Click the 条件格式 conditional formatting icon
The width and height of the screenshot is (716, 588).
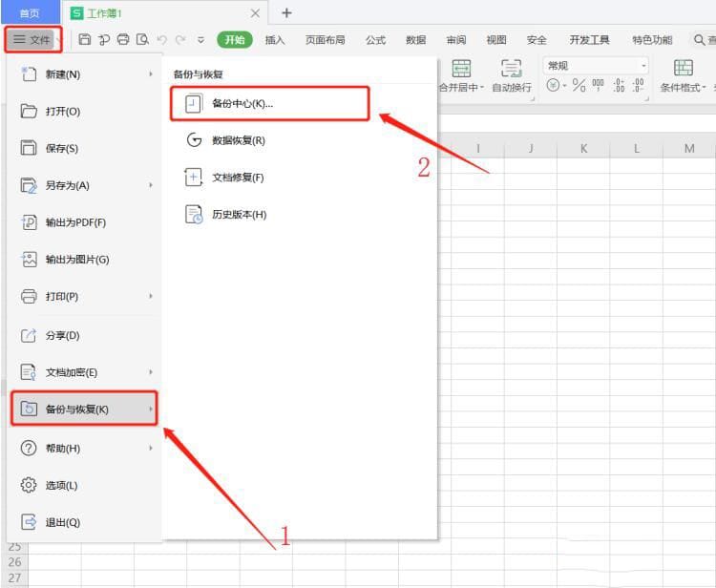point(684,68)
